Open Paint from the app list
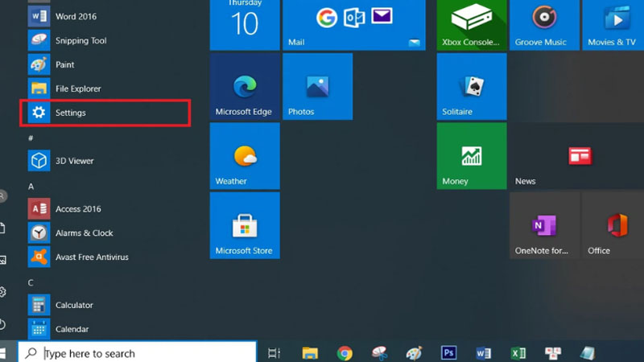The width and height of the screenshot is (644, 362). click(108, 64)
